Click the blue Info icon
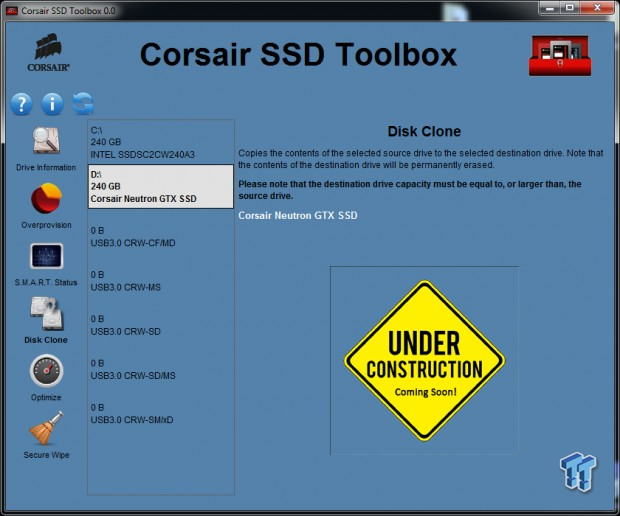The width and height of the screenshot is (620, 516). (x=52, y=104)
